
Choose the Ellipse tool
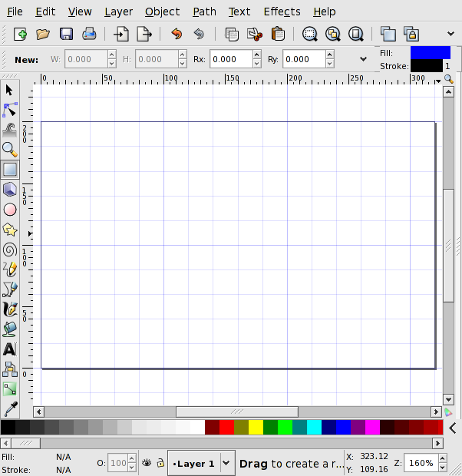(x=10, y=209)
